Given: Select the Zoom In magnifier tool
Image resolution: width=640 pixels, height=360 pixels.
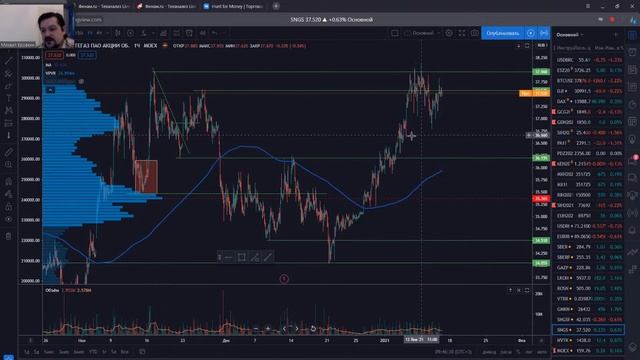Looking at the screenshot, I should click(x=8, y=164).
